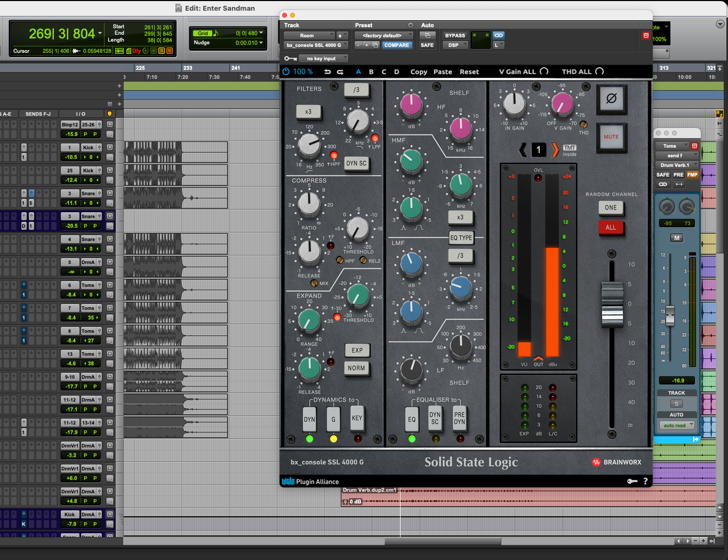Toggle the DYN SC button in filters section

(356, 163)
